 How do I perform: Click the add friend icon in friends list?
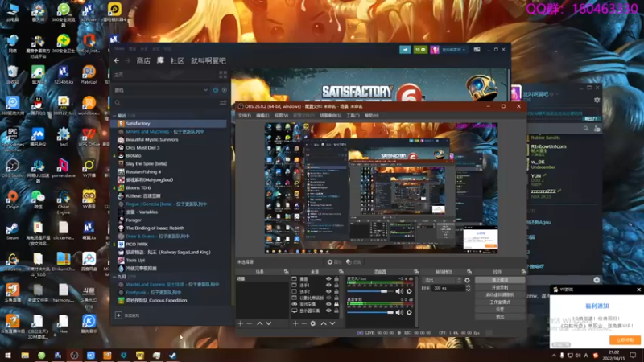[597, 129]
